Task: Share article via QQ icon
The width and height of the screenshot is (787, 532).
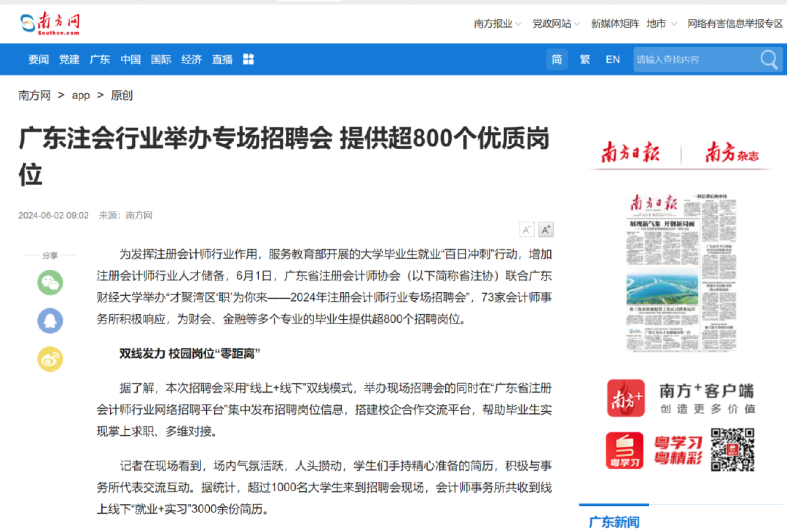Action: click(x=50, y=321)
